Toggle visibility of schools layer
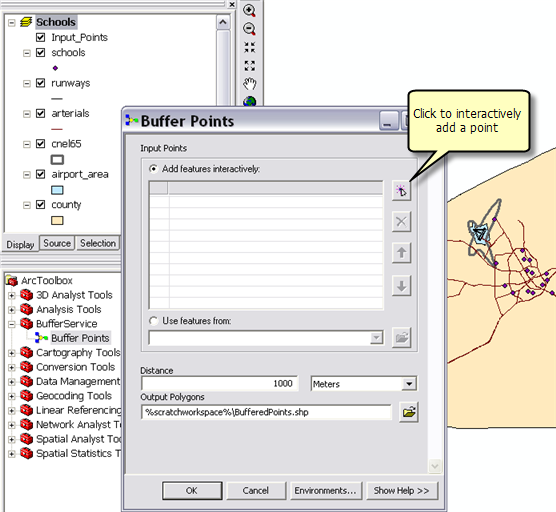556x512 pixels. coord(41,53)
